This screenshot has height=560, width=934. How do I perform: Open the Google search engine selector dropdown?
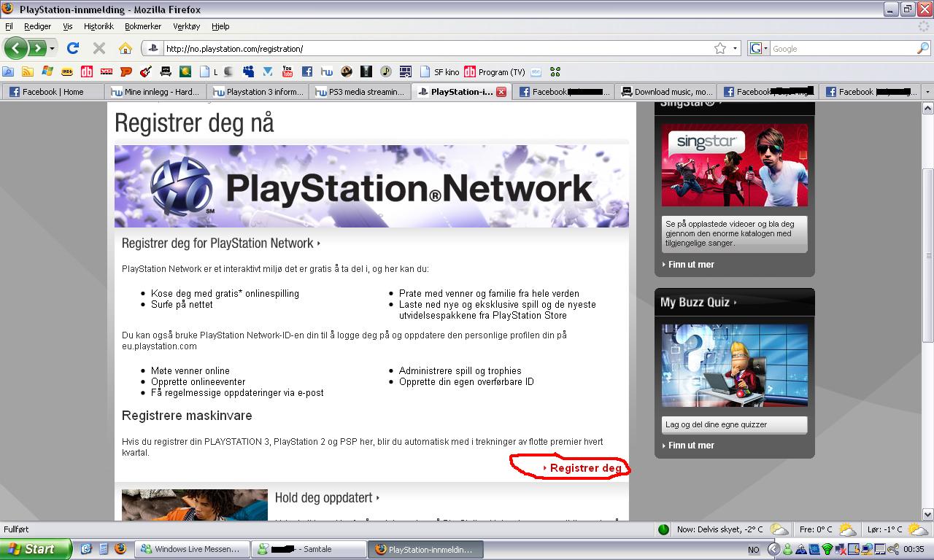pyautogui.click(x=758, y=48)
